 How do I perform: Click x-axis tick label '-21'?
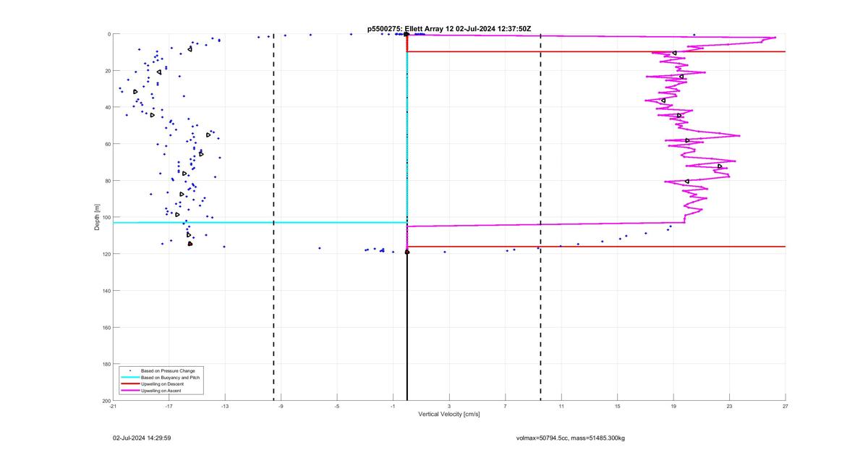pos(113,407)
